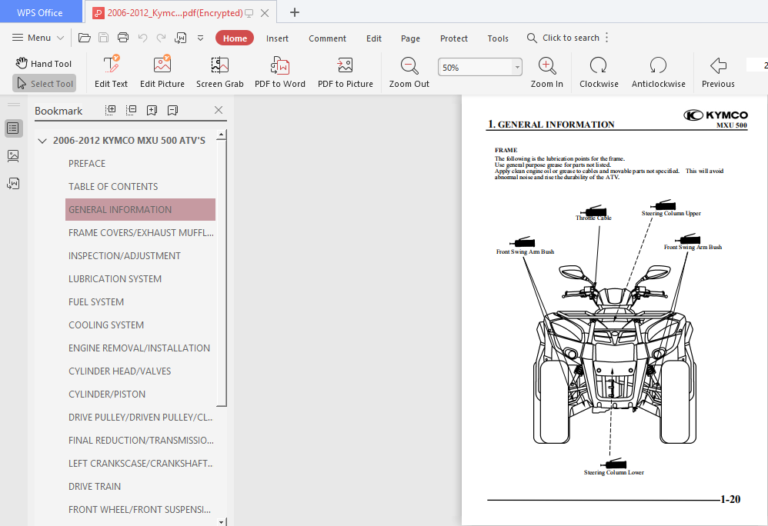Image resolution: width=768 pixels, height=526 pixels.
Task: Click the Edit Picture tool
Action: coord(162,72)
